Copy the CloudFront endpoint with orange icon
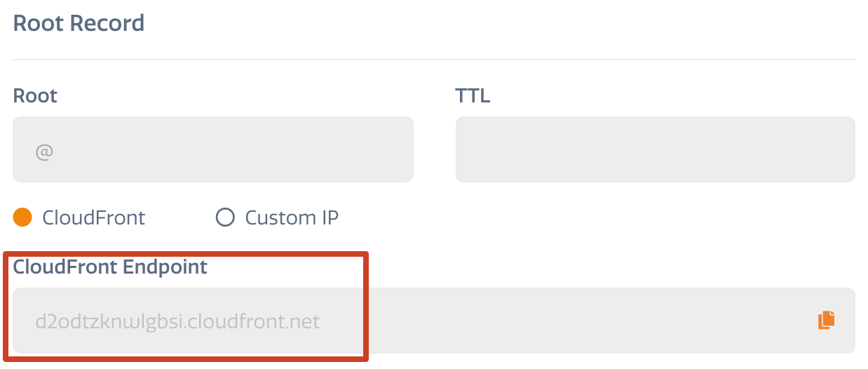The height and width of the screenshot is (369, 868). click(x=827, y=320)
